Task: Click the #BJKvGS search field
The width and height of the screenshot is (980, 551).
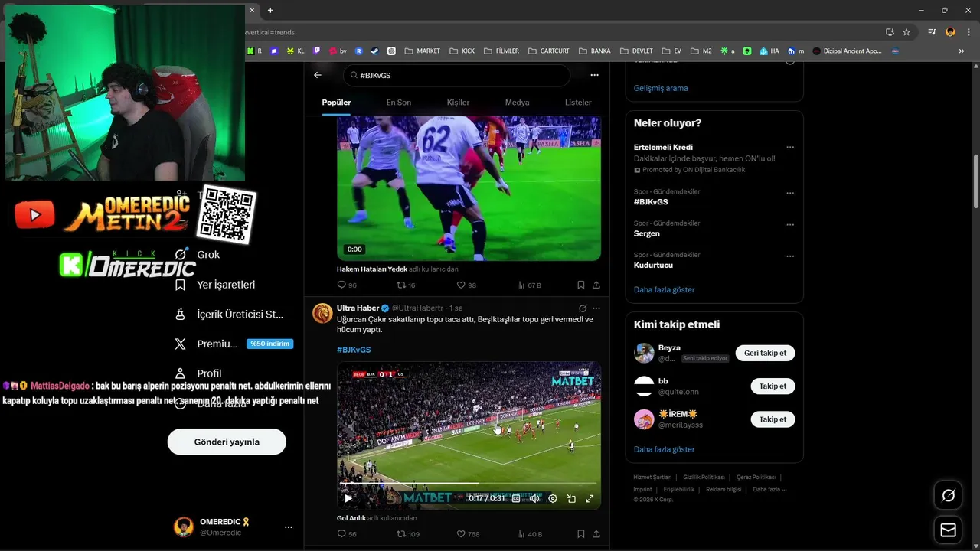Action: tap(456, 75)
